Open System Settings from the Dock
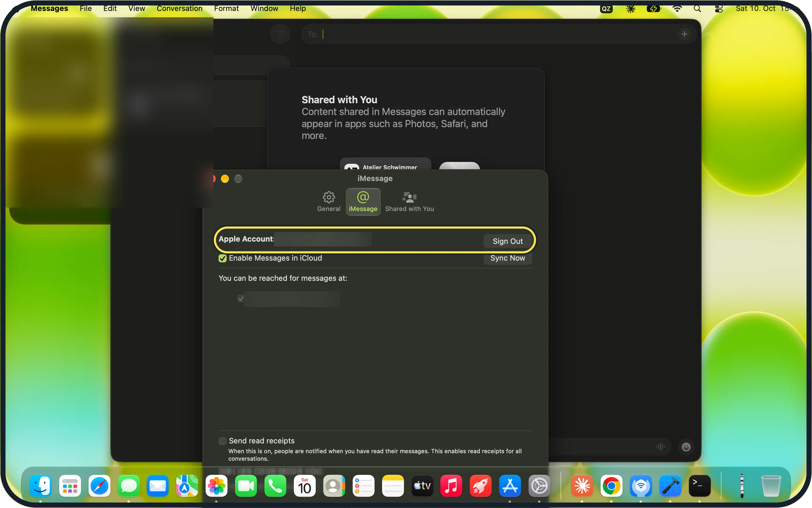Image resolution: width=812 pixels, height=508 pixels. point(539,486)
